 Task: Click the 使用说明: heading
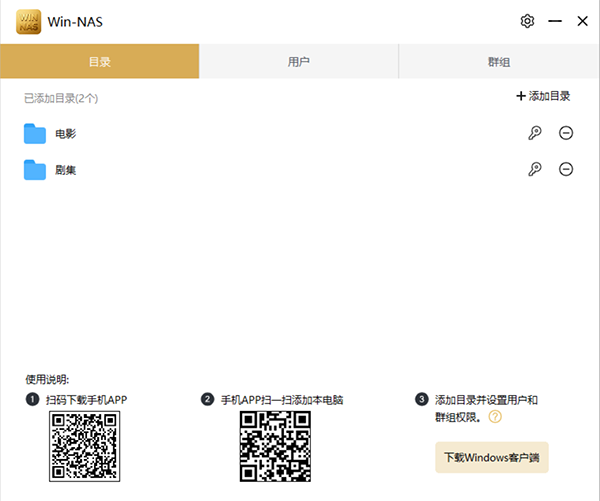pos(47,379)
